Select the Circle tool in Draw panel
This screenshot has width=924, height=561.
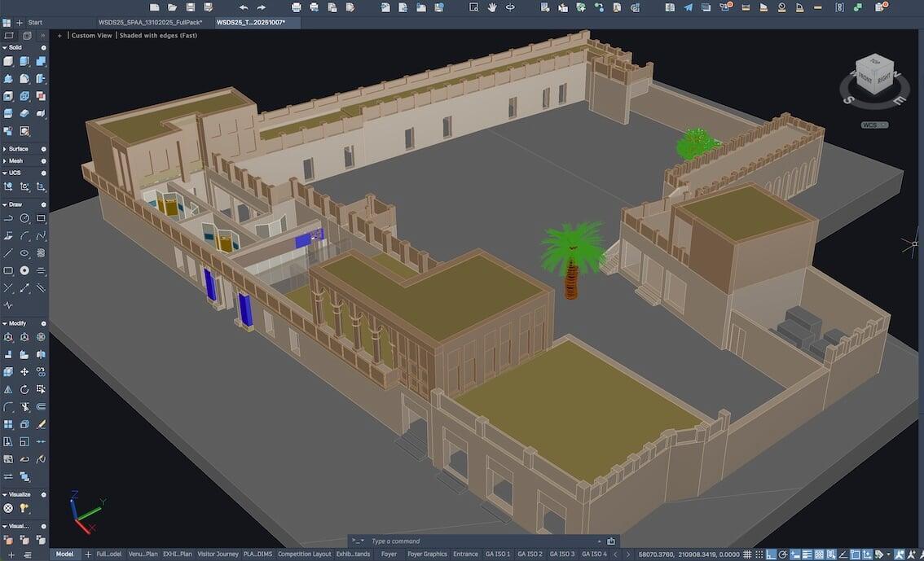pyautogui.click(x=24, y=219)
